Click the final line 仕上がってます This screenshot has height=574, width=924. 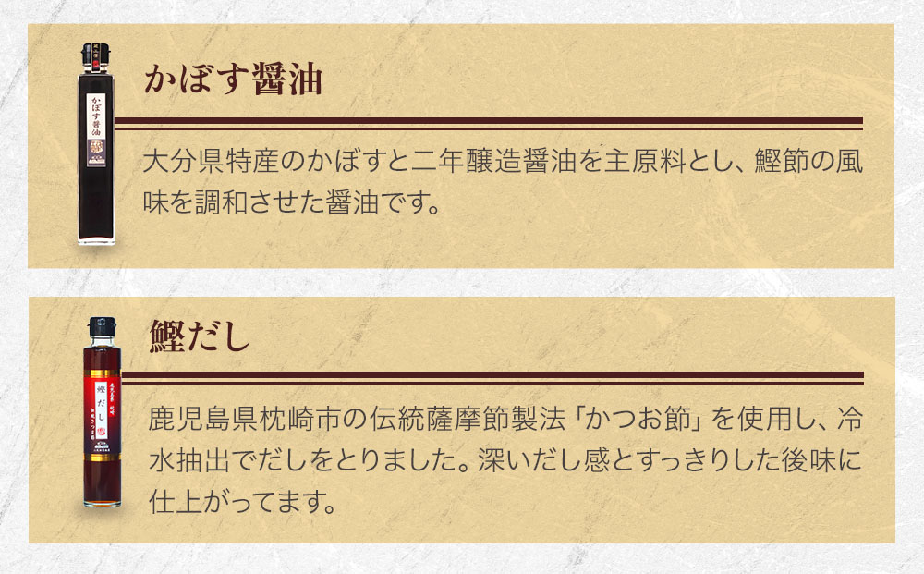pos(239,504)
